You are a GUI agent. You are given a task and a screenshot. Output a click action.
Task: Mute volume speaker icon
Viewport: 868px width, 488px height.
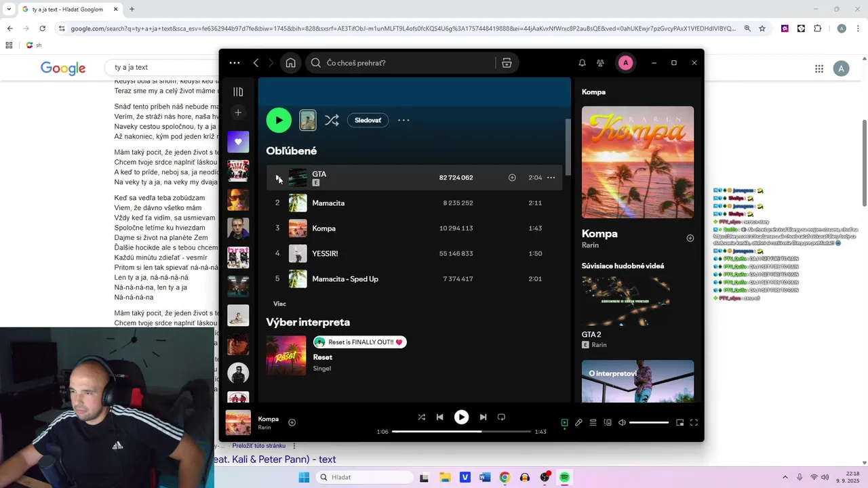(x=622, y=422)
